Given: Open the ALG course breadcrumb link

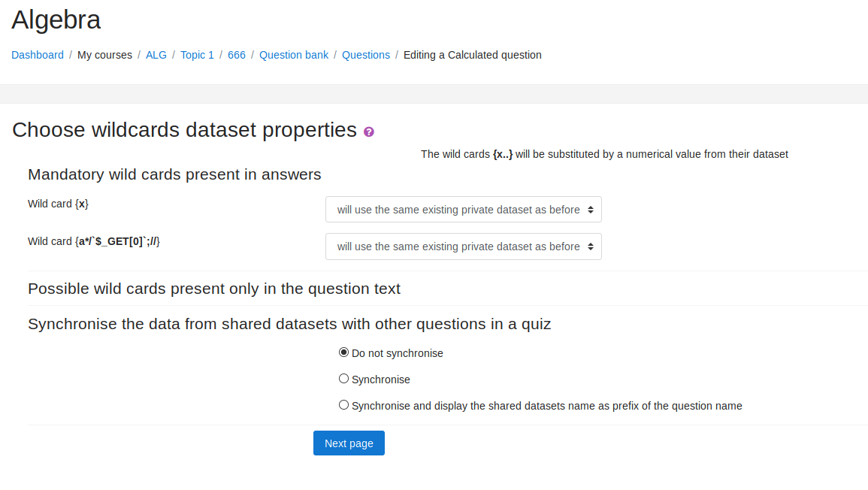Looking at the screenshot, I should pyautogui.click(x=156, y=55).
